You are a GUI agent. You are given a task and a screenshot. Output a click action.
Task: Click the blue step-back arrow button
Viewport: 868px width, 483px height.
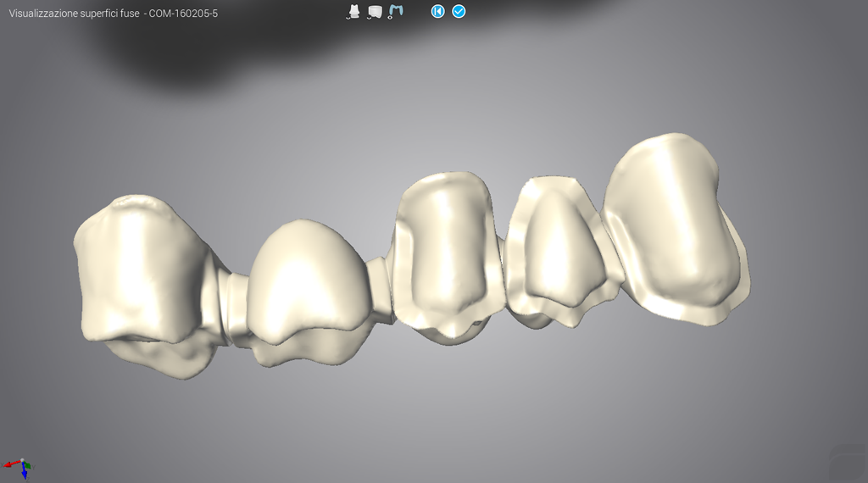pyautogui.click(x=438, y=11)
